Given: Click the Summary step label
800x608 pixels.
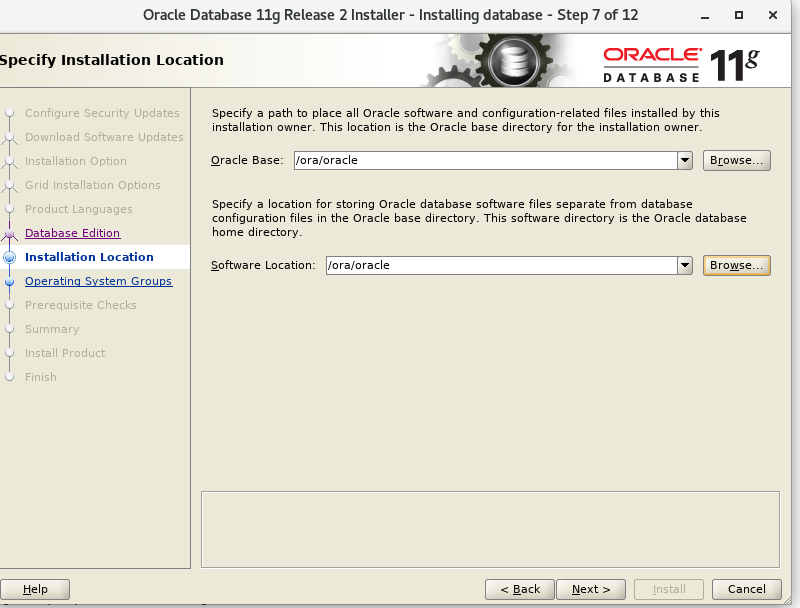Looking at the screenshot, I should tap(52, 329).
